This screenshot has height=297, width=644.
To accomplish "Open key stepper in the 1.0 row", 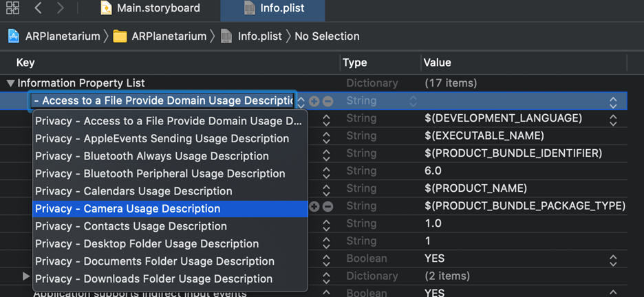I will click(326, 225).
